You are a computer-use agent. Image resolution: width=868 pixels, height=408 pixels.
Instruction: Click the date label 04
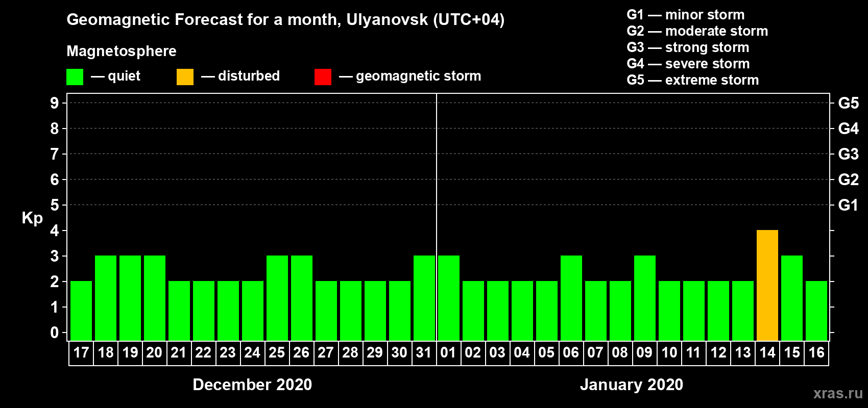[522, 353]
